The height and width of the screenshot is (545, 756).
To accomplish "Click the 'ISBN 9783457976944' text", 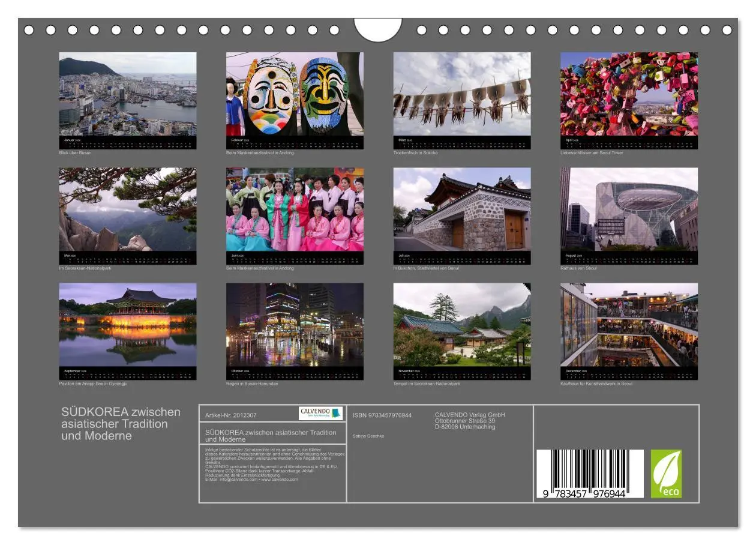I will coord(382,415).
